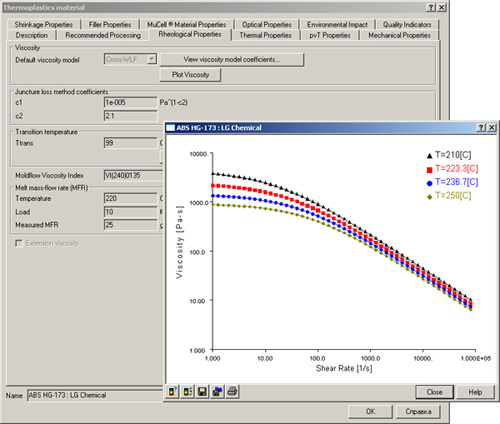This screenshot has width=500, height=424.
Task: Open the MuCell Material Properties tab
Action: point(187,25)
